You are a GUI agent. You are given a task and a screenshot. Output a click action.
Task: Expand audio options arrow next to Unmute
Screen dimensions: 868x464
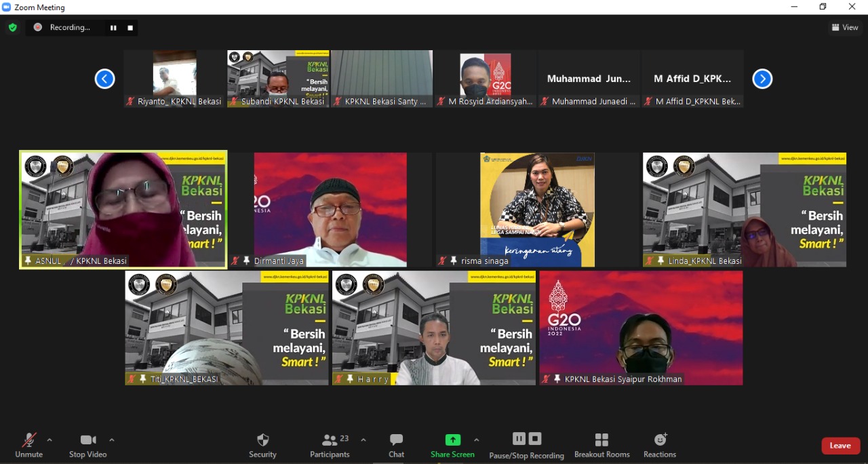click(x=50, y=440)
